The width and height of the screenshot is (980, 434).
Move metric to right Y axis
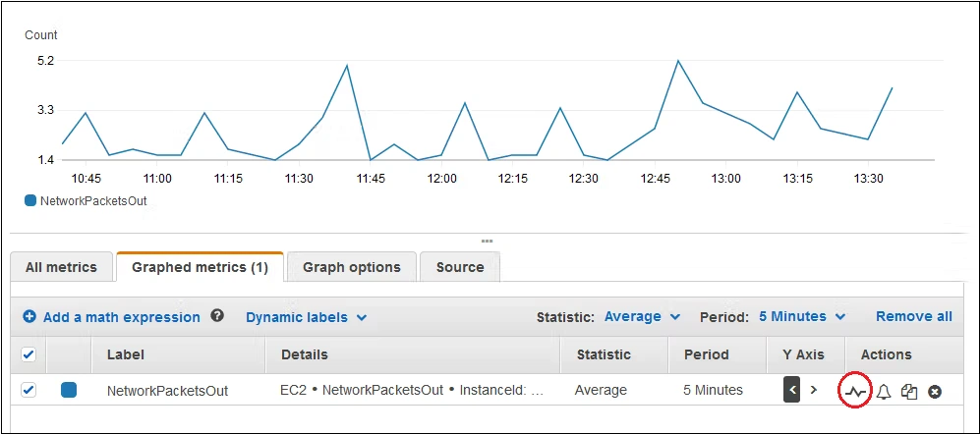(x=813, y=390)
